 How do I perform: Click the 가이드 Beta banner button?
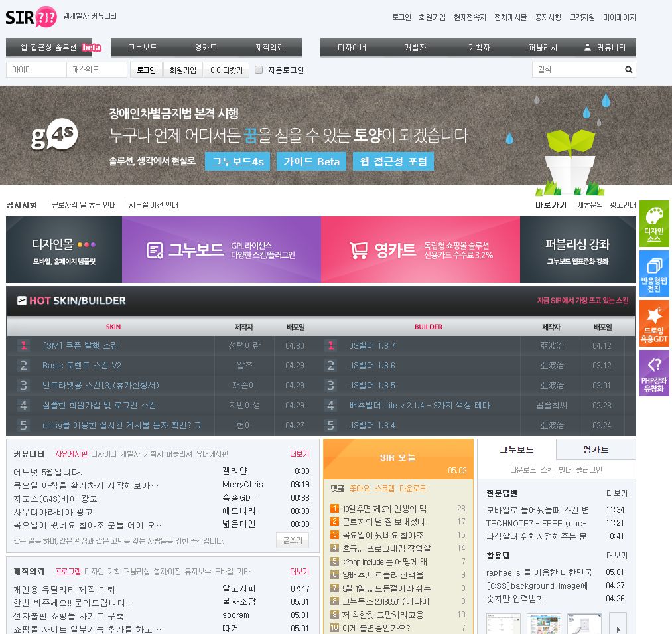311,161
